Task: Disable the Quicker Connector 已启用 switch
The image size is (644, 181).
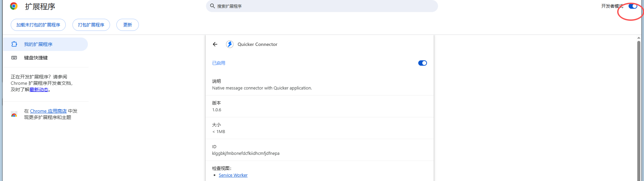Action: click(423, 63)
